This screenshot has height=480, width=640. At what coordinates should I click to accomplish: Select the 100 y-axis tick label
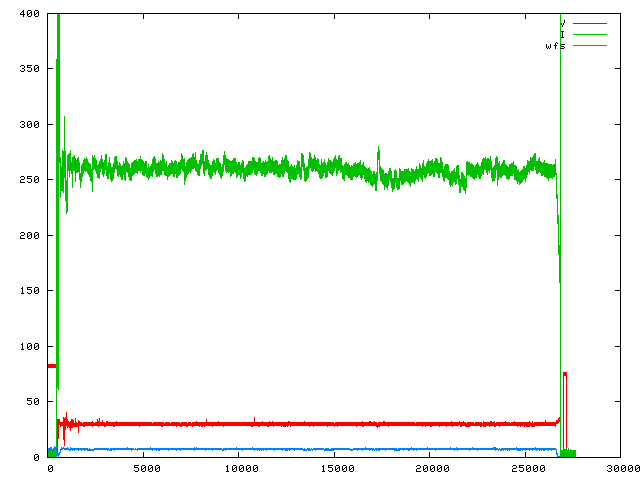pyautogui.click(x=29, y=347)
